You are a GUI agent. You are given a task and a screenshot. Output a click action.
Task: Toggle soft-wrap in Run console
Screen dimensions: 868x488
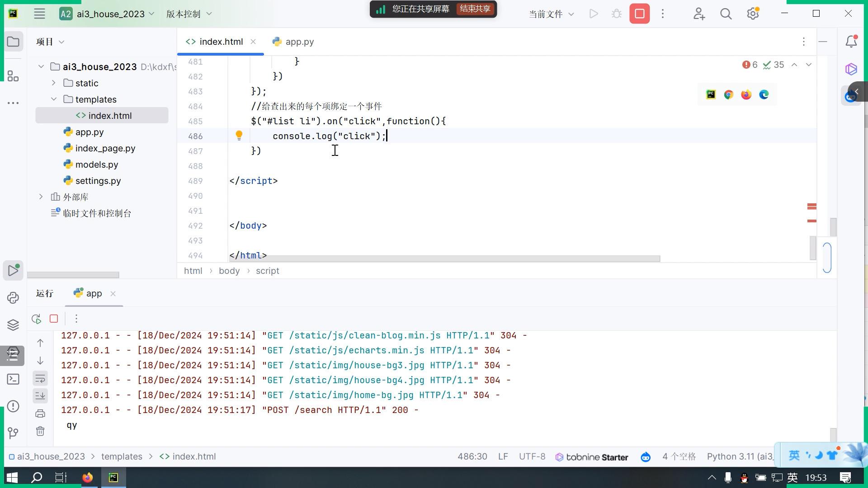tap(40, 378)
